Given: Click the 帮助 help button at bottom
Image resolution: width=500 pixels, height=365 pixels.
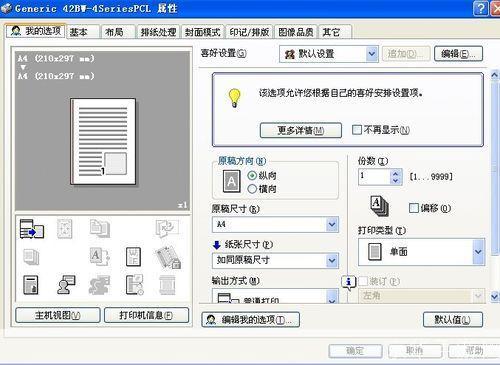Looking at the screenshot, I should tap(475, 351).
